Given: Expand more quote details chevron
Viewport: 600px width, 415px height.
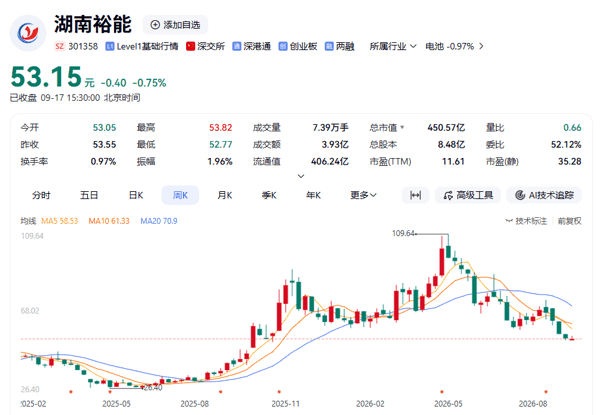Looking at the screenshot, I should [301, 176].
